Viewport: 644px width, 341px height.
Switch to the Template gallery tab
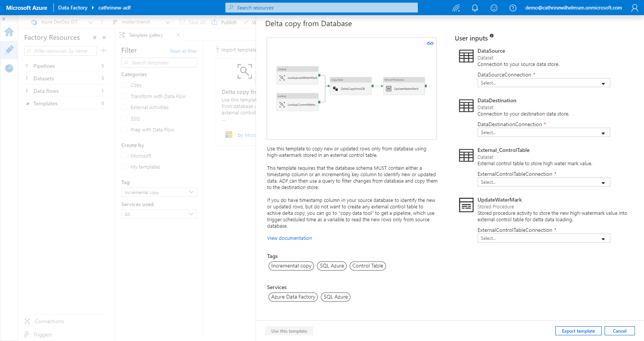pyautogui.click(x=145, y=35)
